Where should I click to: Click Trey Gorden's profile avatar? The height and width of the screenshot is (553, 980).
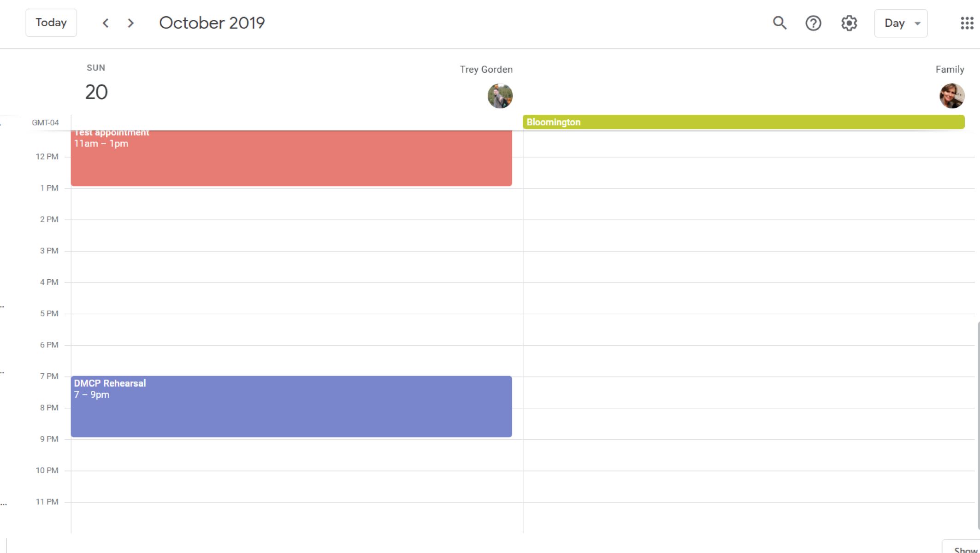tap(500, 96)
